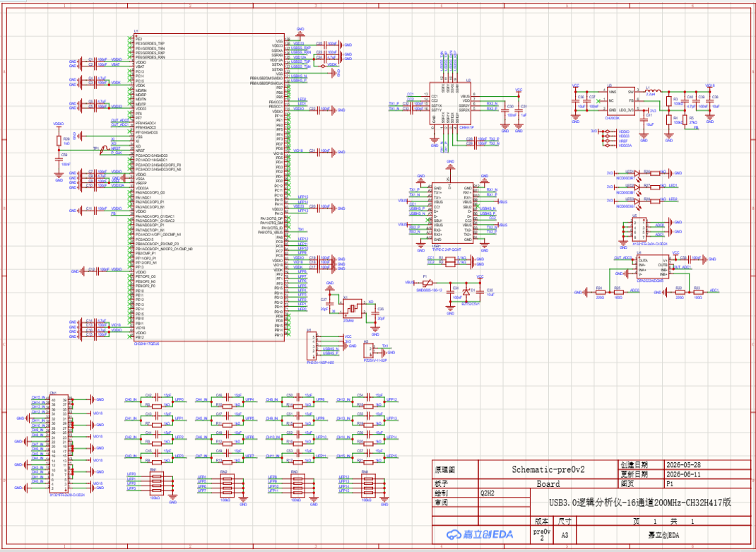This screenshot has height=552, width=756.
Task: Select the U1 CH32H417 microcontroller symbol
Action: point(208,188)
